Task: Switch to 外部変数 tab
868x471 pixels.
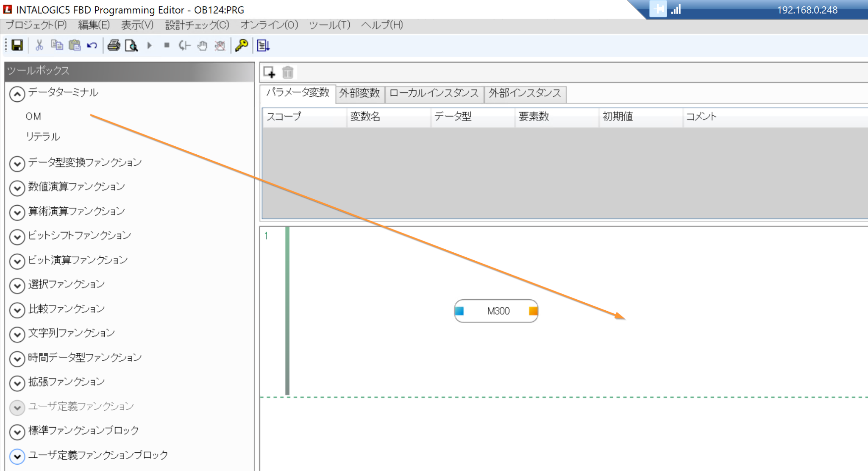Action: pos(359,93)
